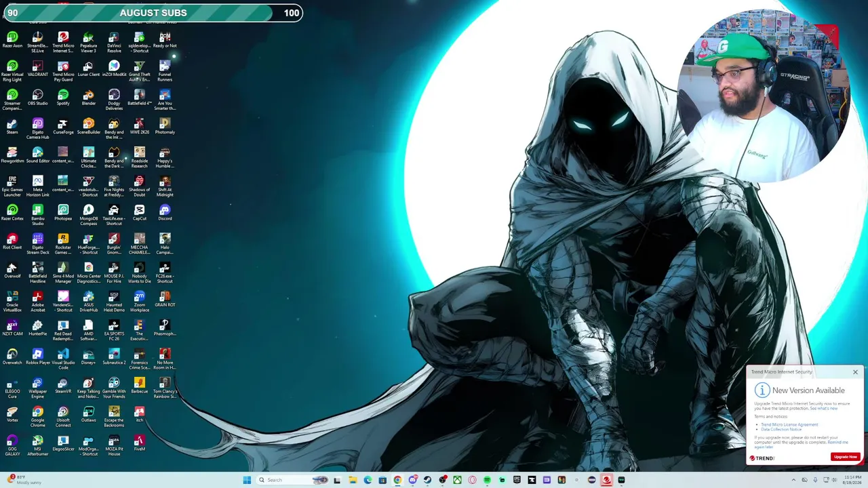The height and width of the screenshot is (488, 868).
Task: Select the VALORANT desktop shortcut
Action: tap(37, 69)
